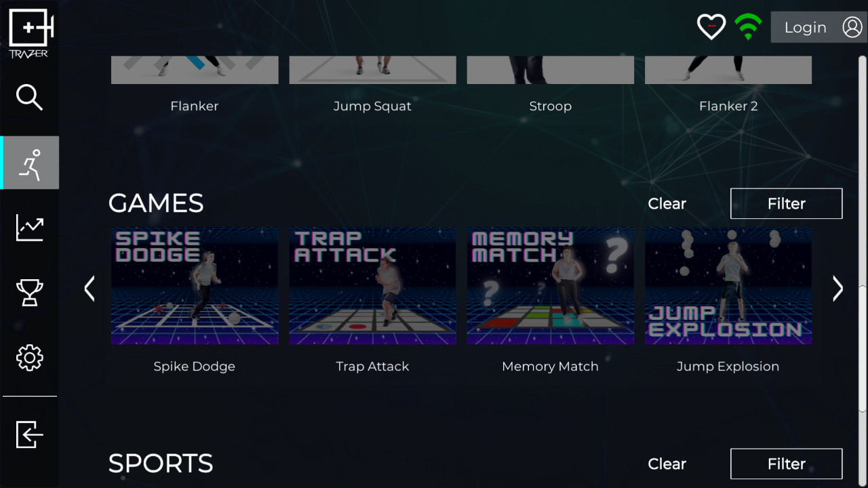Launch the Trap Attack game thumbnail
The height and width of the screenshot is (488, 868).
[x=372, y=285]
